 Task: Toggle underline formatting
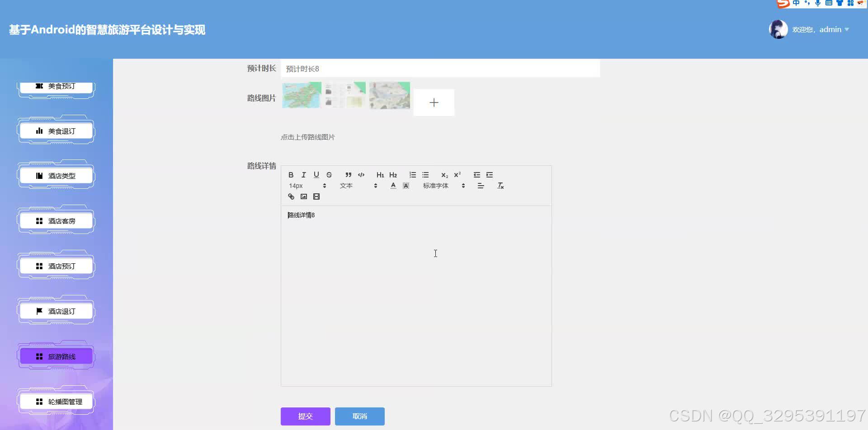pos(316,175)
